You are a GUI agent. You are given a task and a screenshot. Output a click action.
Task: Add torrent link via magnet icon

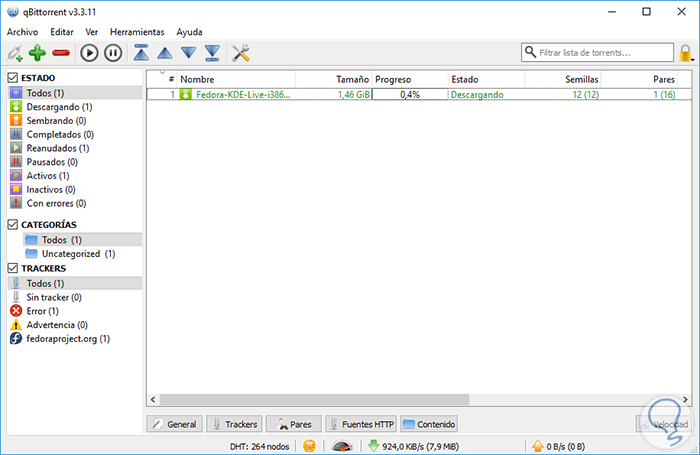pyautogui.click(x=15, y=53)
